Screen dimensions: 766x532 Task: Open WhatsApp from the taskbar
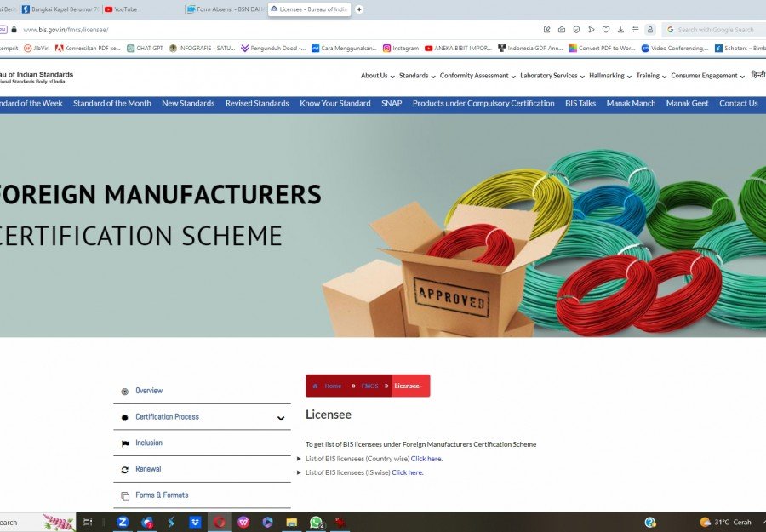point(316,523)
